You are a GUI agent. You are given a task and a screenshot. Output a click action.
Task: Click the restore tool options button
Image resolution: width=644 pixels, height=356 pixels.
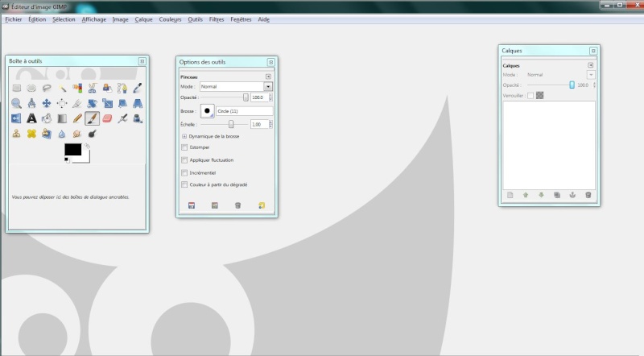(215, 205)
